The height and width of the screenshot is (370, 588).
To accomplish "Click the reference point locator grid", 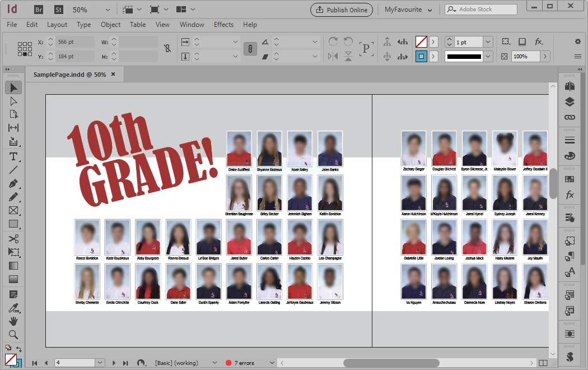I will click(x=25, y=49).
